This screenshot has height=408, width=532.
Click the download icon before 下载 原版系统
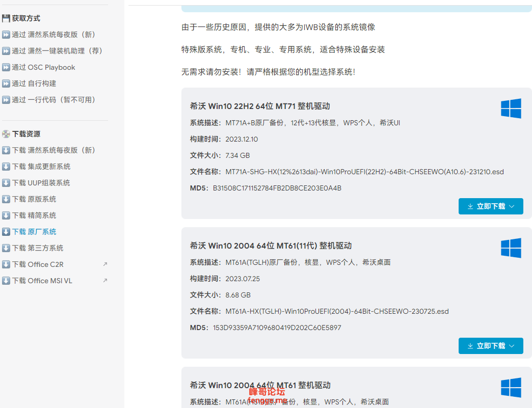point(6,199)
